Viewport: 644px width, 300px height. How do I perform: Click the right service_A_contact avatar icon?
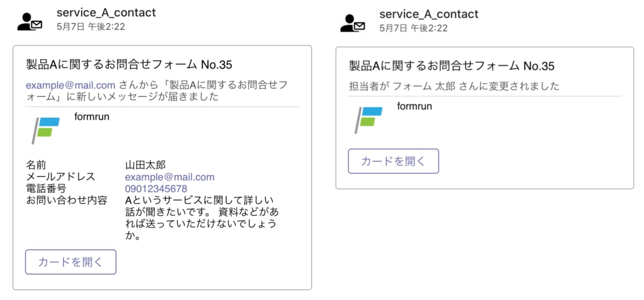352,22
